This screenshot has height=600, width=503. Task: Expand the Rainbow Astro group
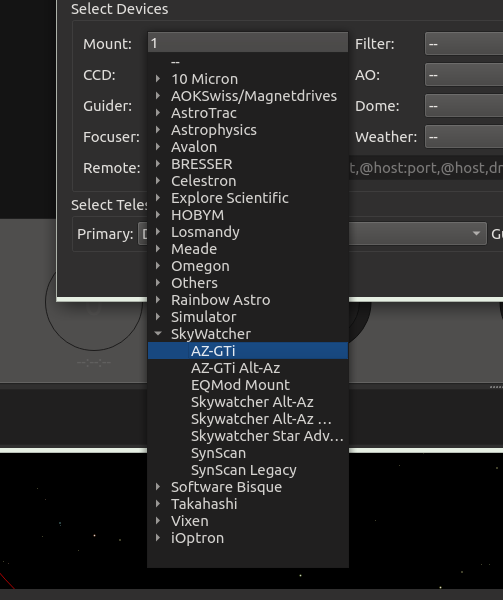[x=158, y=300]
